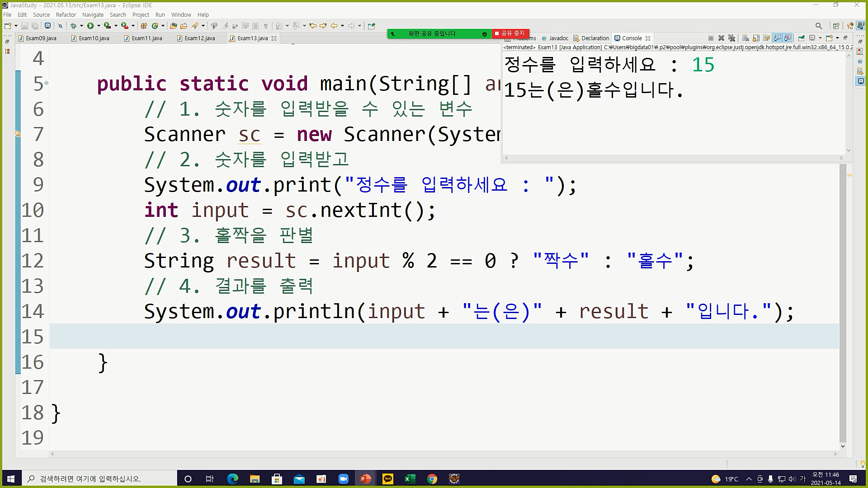
Task: Click the Clear Console icon
Action: (745, 38)
